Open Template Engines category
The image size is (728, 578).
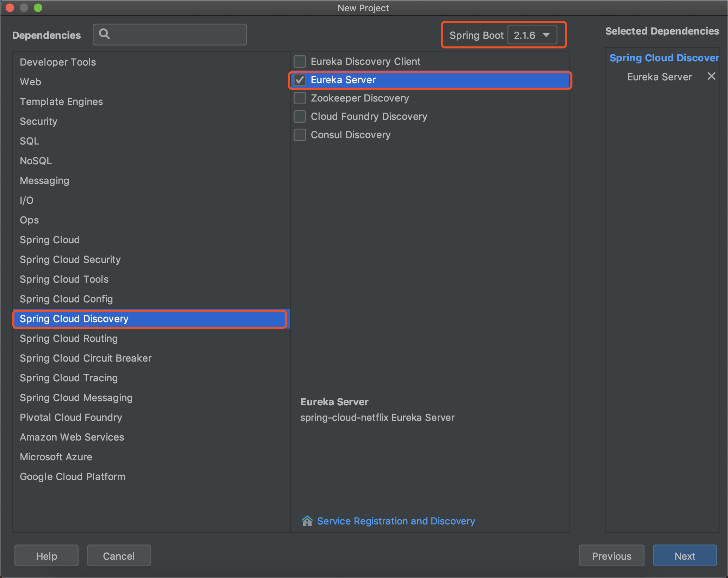tap(151, 102)
